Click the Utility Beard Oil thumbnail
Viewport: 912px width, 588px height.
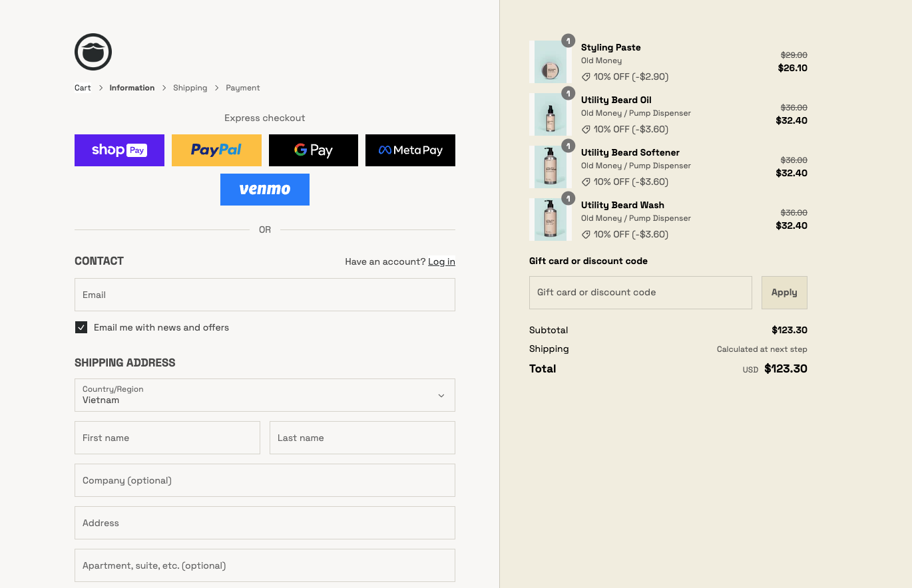551,114
